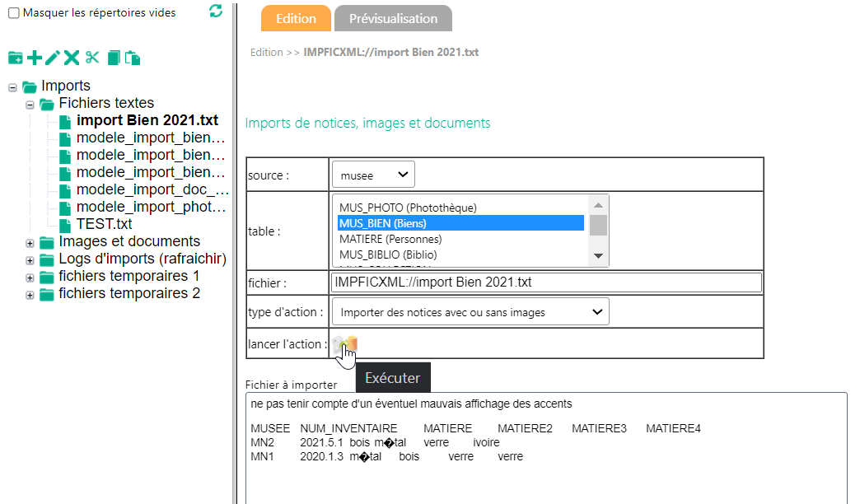Image resolution: width=860 pixels, height=504 pixels.
Task: Select MATIERE (Personnes) in the table list
Action: [460, 239]
